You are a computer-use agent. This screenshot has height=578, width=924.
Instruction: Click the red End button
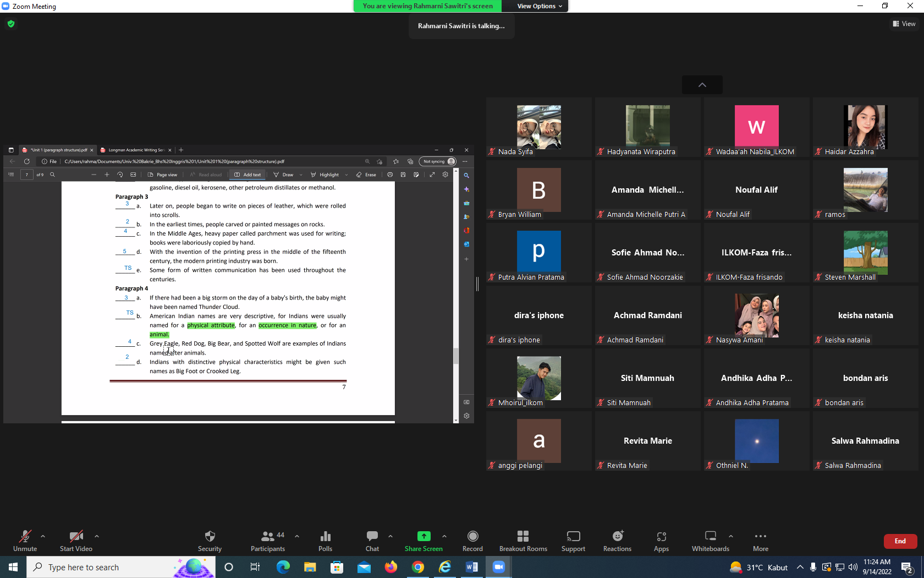coord(900,541)
